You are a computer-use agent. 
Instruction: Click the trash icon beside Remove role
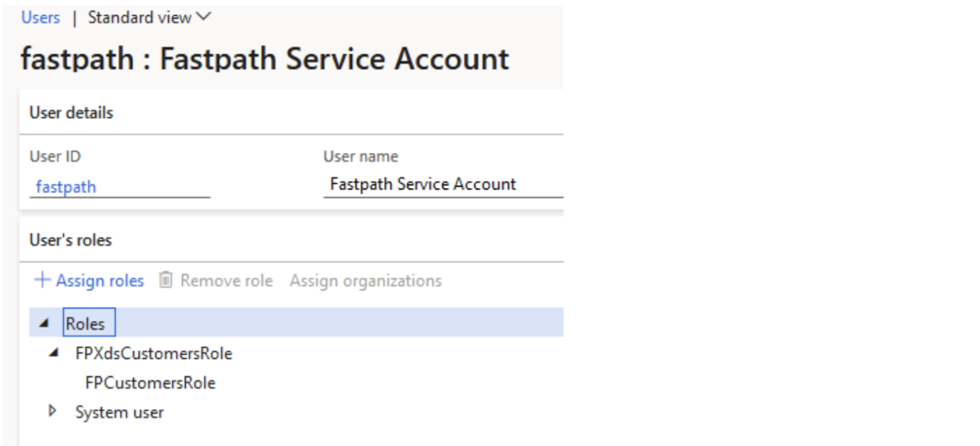pos(166,280)
